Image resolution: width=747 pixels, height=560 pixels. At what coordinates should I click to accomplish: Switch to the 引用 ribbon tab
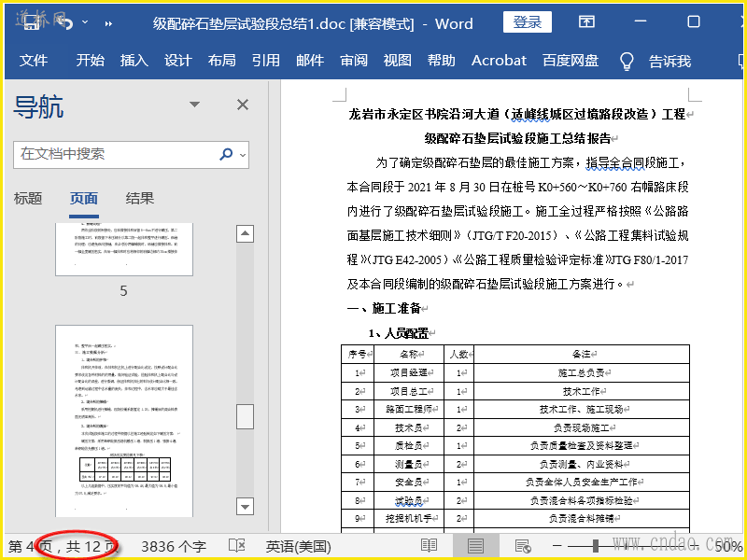(266, 61)
